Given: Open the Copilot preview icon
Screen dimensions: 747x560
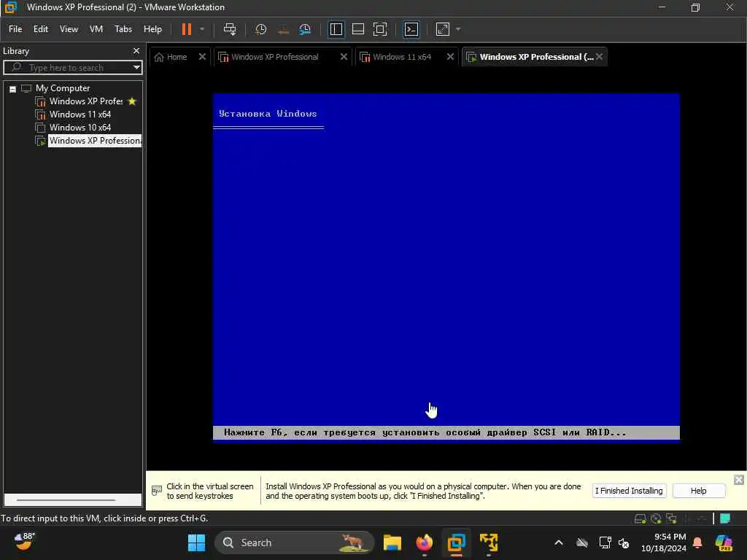Looking at the screenshot, I should point(724,542).
